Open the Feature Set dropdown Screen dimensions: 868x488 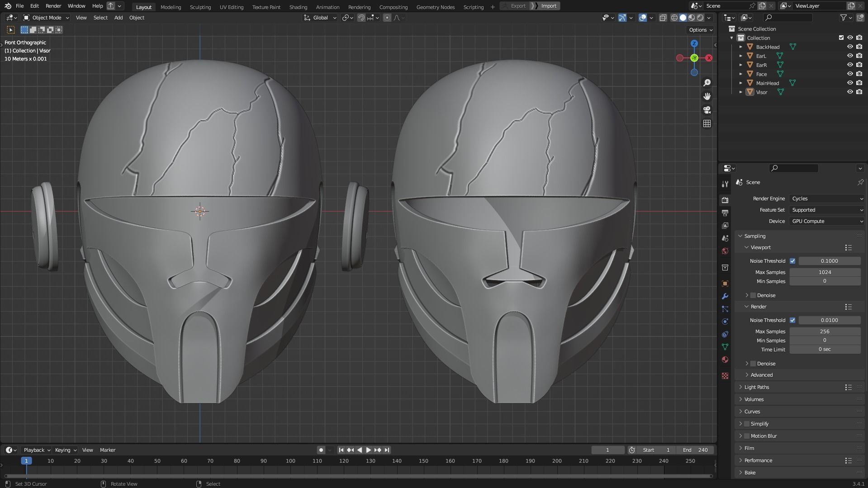(x=827, y=210)
